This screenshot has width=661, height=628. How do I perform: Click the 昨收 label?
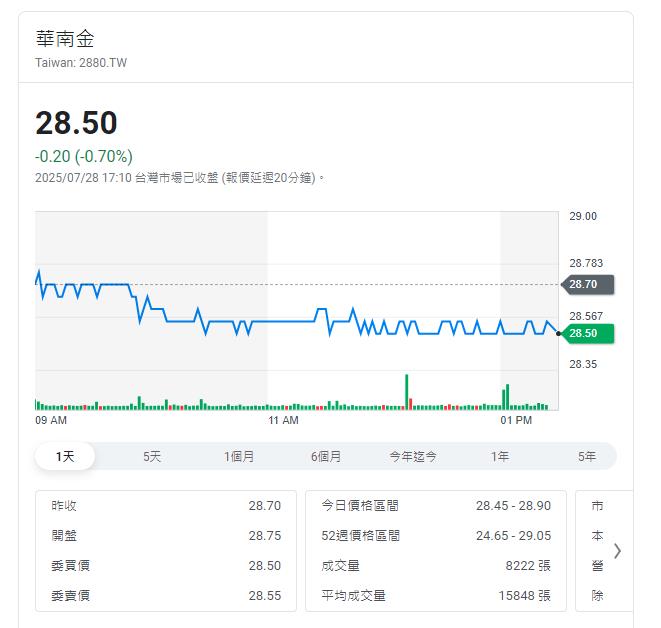pos(64,505)
